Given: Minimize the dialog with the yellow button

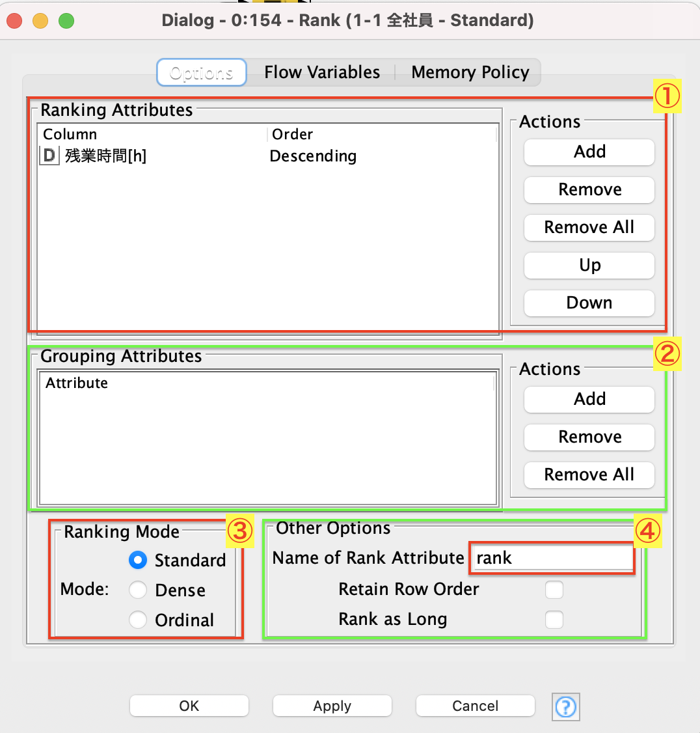Looking at the screenshot, I should [x=40, y=21].
